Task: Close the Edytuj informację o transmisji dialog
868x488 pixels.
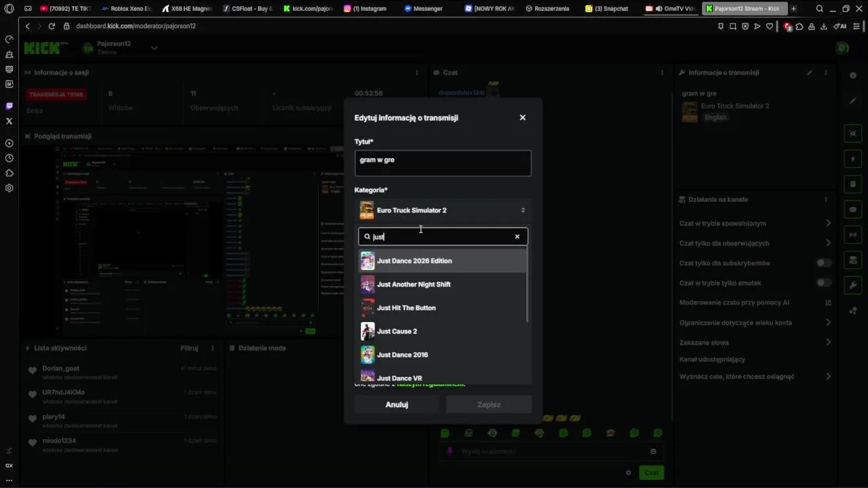Action: click(x=522, y=117)
